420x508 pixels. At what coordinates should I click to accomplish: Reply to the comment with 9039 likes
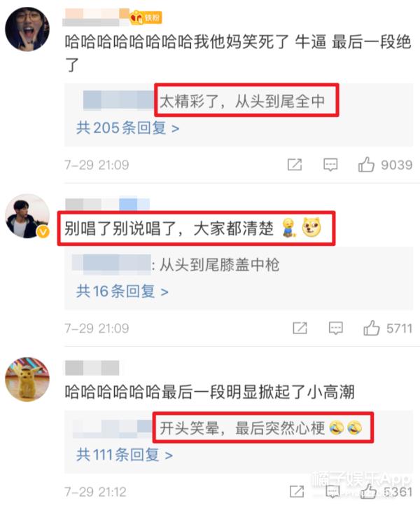(x=330, y=165)
